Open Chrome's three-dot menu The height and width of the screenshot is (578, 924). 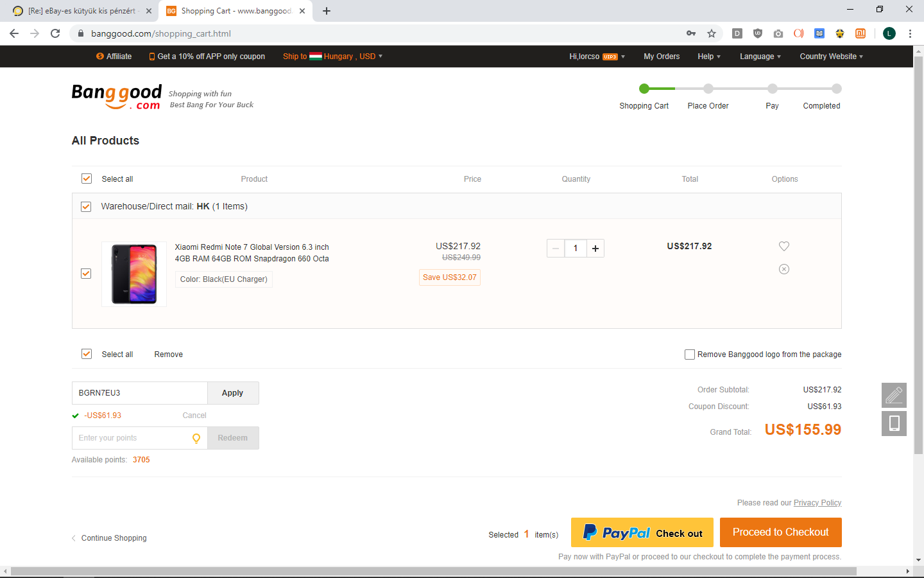(910, 33)
